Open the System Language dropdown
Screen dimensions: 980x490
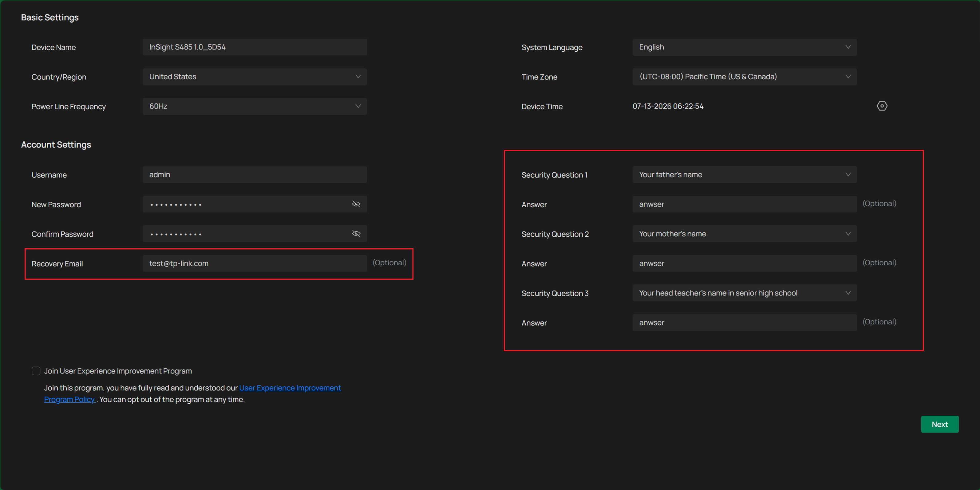click(x=745, y=47)
